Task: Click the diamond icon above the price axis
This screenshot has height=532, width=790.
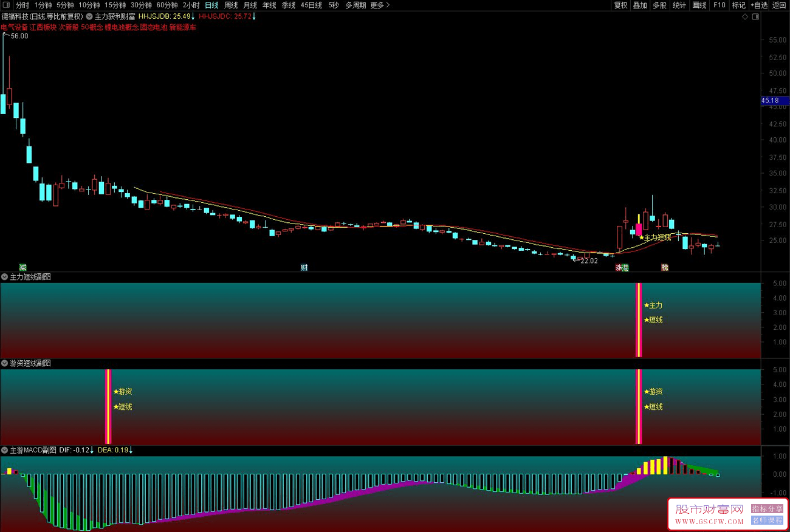Action: click(x=745, y=17)
